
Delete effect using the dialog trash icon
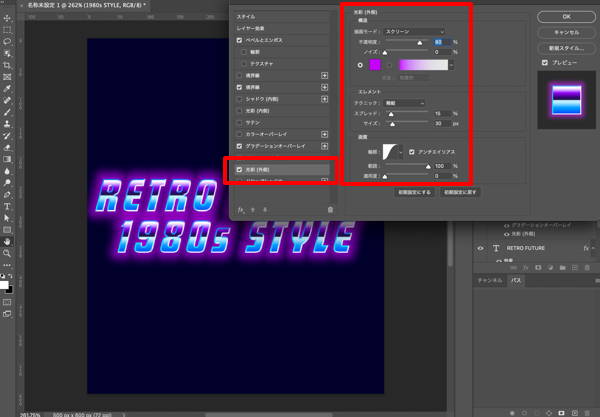[330, 210]
